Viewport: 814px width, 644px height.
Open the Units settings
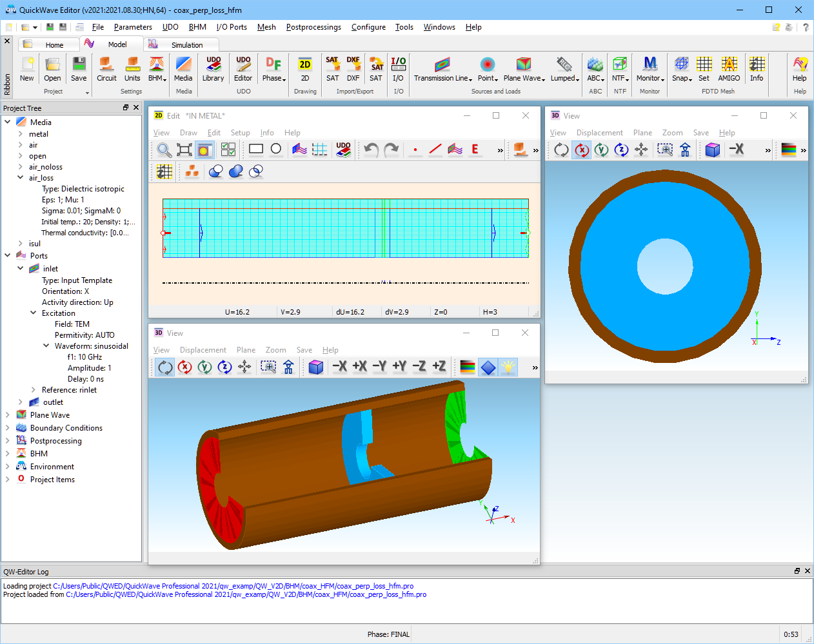[x=132, y=69]
